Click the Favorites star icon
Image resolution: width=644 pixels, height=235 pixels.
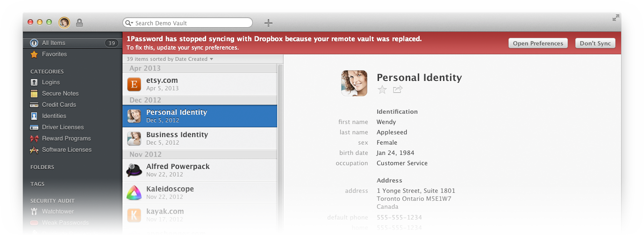click(x=34, y=54)
